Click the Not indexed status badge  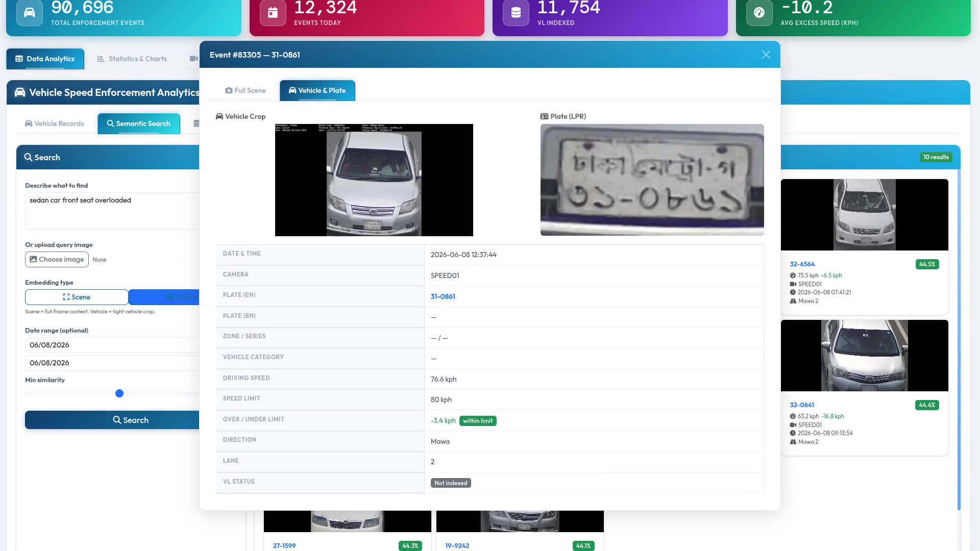451,483
